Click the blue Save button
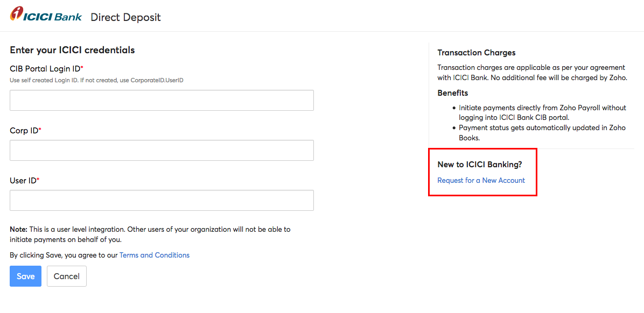 25,276
